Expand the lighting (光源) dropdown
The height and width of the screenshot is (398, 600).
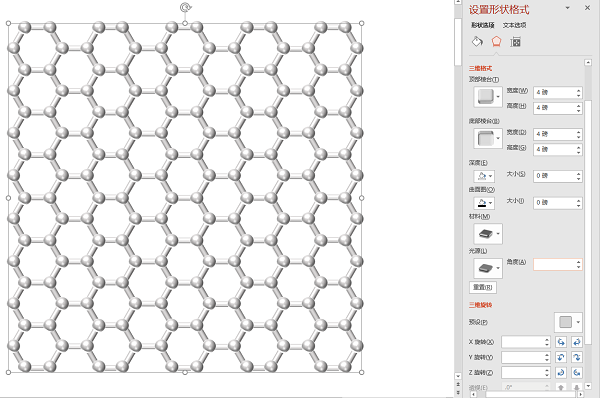[x=488, y=268]
